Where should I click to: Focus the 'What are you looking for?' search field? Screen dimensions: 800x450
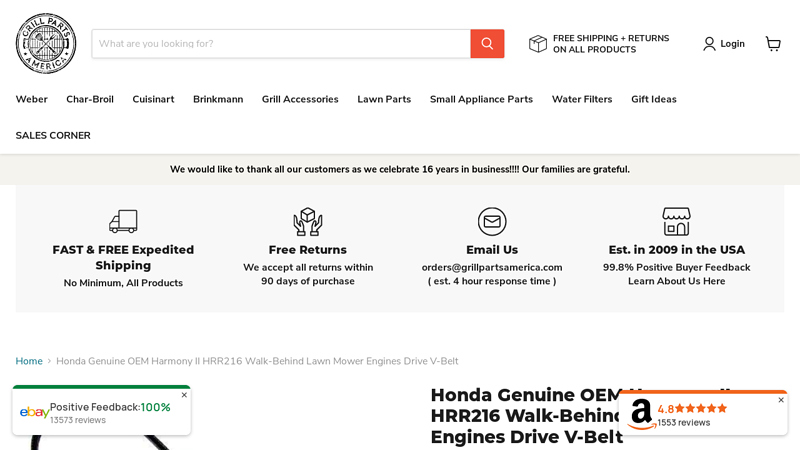click(x=281, y=43)
